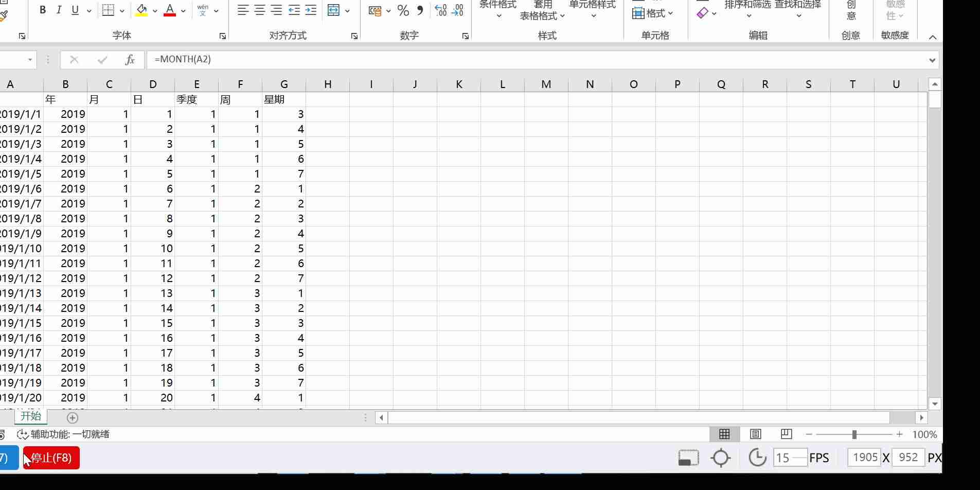The width and height of the screenshot is (980, 490).
Task: Open 单元格样式 cell styles menu
Action: [593, 9]
